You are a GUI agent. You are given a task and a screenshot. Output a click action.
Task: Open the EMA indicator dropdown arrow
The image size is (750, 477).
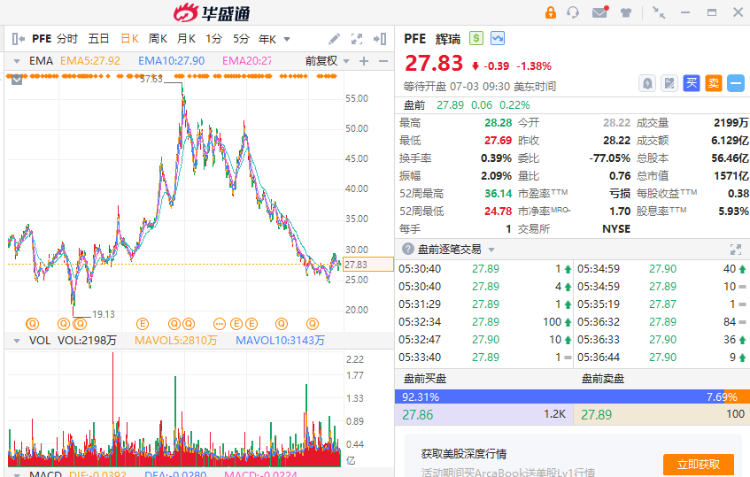tap(17, 61)
